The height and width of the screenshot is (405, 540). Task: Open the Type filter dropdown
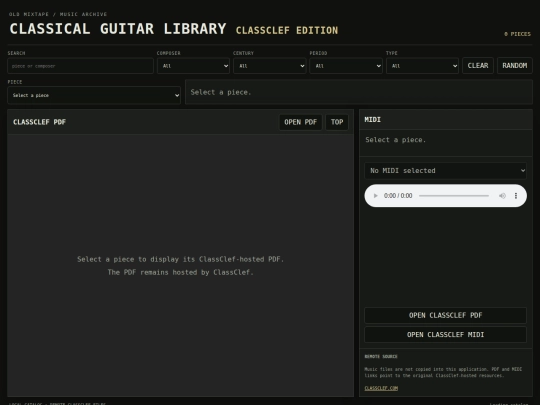click(422, 66)
